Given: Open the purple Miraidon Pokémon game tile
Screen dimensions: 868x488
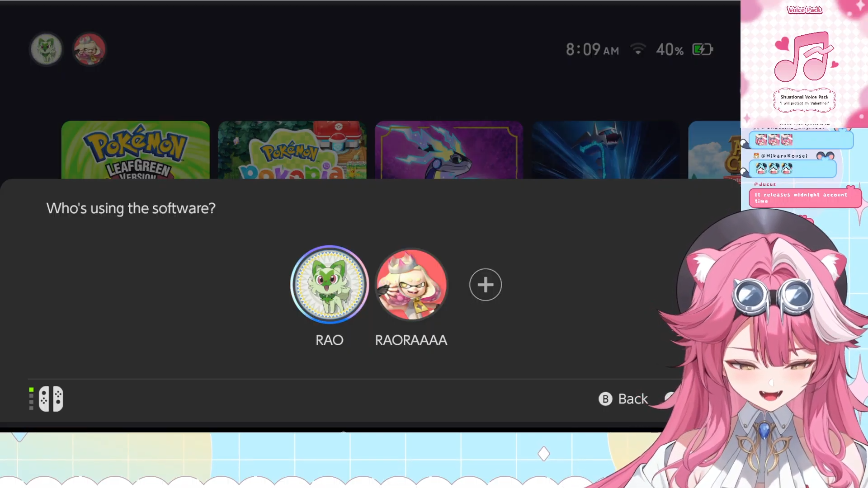Looking at the screenshot, I should coord(449,150).
